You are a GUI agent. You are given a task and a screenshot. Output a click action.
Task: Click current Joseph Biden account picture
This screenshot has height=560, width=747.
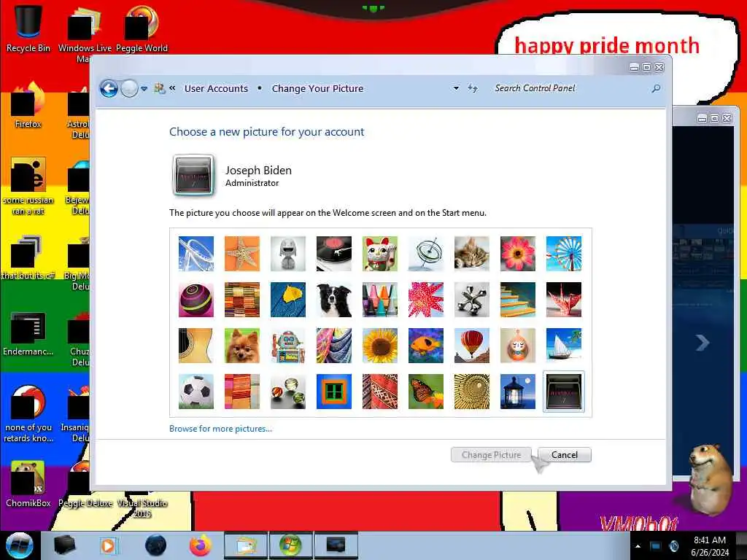pos(193,176)
